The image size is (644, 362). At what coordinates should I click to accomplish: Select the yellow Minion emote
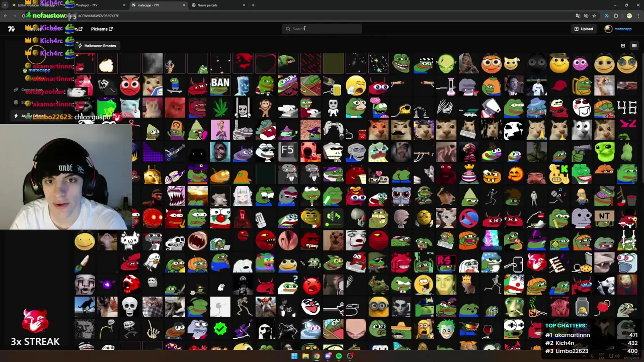click(x=378, y=306)
